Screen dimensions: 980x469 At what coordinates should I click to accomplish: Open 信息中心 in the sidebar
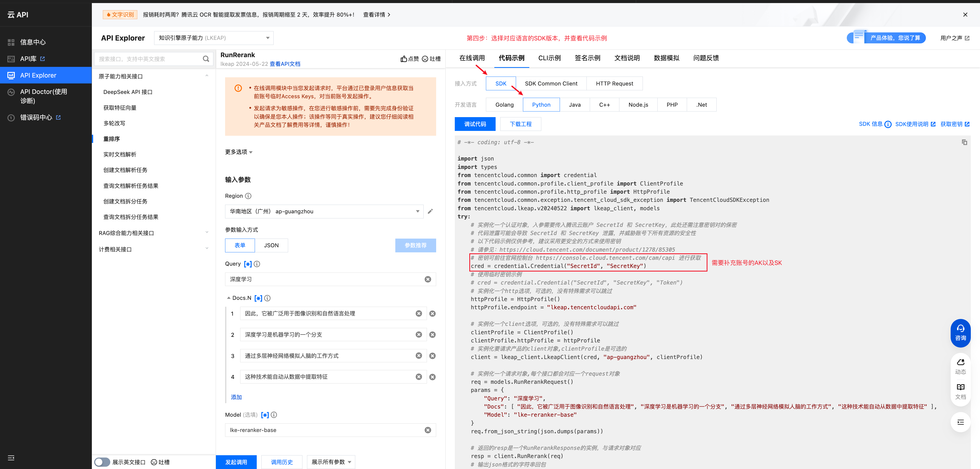click(x=33, y=42)
